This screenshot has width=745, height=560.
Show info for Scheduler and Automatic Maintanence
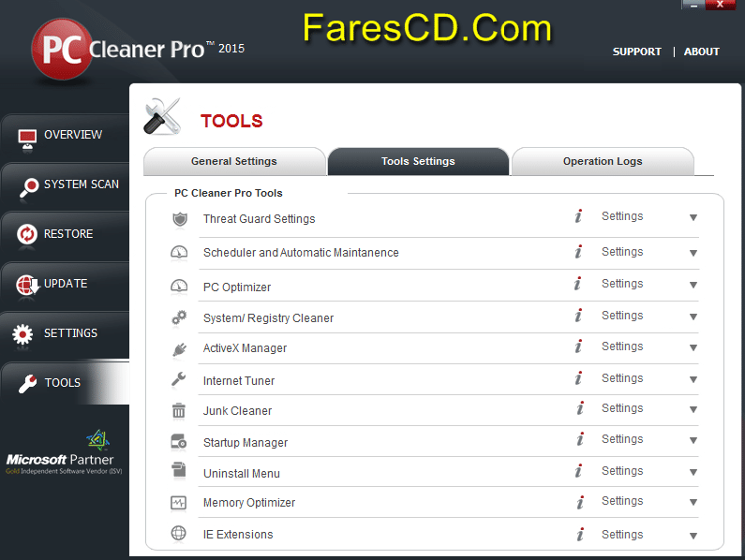pos(578,251)
